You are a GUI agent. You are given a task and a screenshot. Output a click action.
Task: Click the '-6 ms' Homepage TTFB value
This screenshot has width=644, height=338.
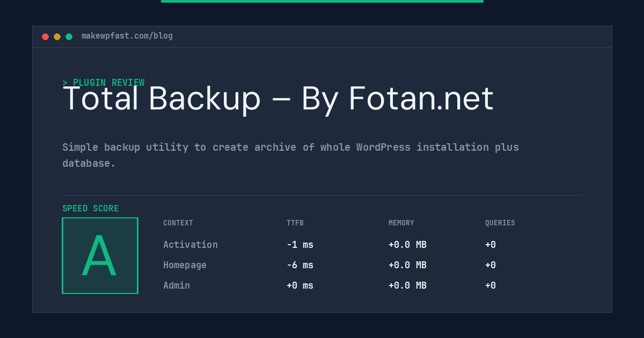(x=300, y=265)
